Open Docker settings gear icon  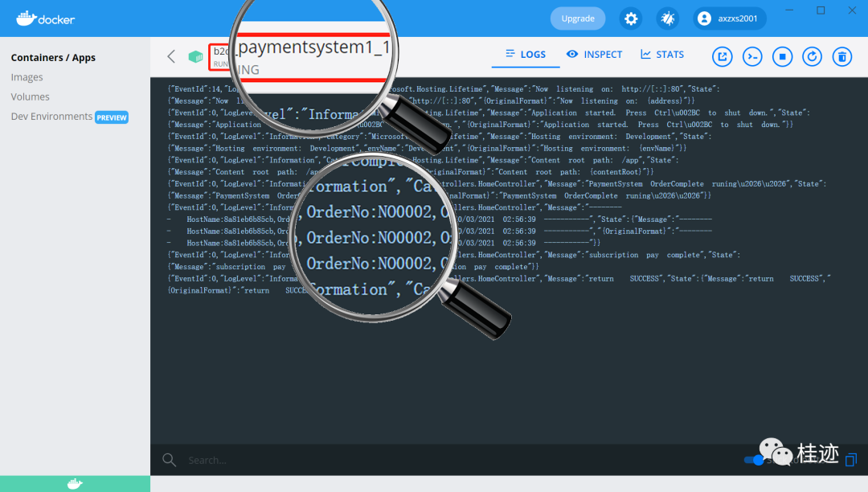[x=631, y=18]
